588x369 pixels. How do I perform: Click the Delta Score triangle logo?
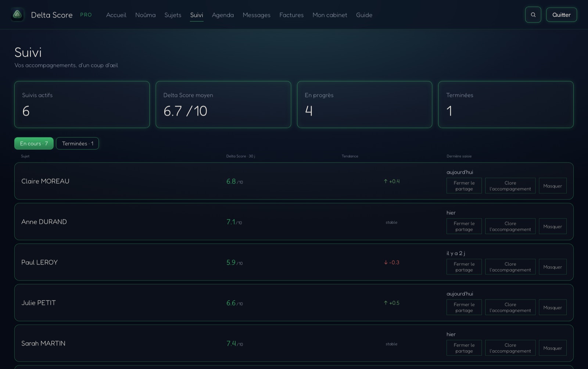click(17, 15)
